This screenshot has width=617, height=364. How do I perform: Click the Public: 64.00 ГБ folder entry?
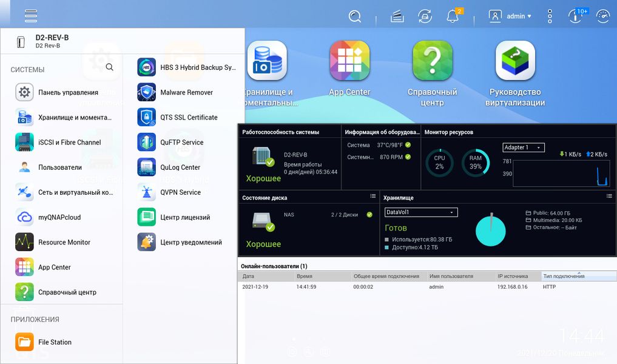pyautogui.click(x=548, y=214)
